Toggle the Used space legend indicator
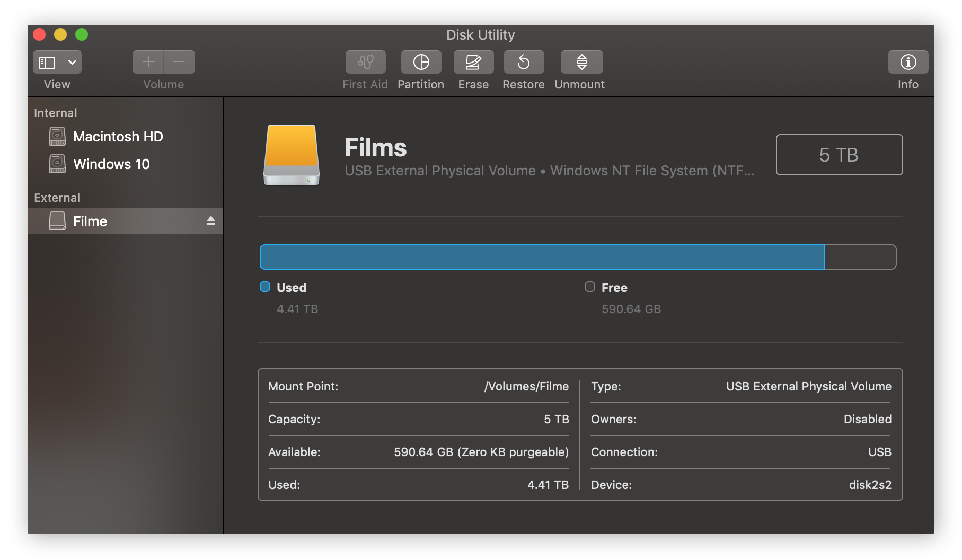Screen dimensions: 962x560 click(264, 287)
